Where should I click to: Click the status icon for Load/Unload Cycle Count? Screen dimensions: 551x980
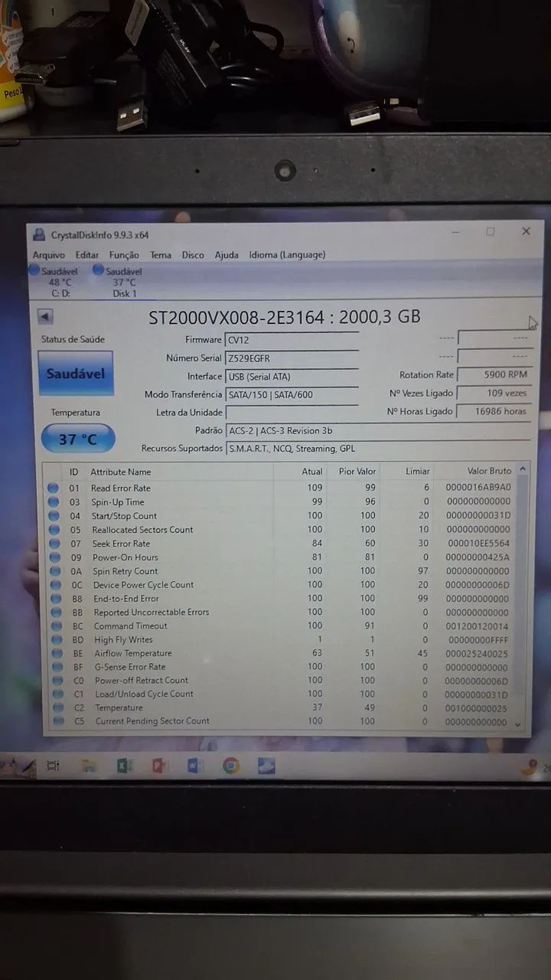58,694
